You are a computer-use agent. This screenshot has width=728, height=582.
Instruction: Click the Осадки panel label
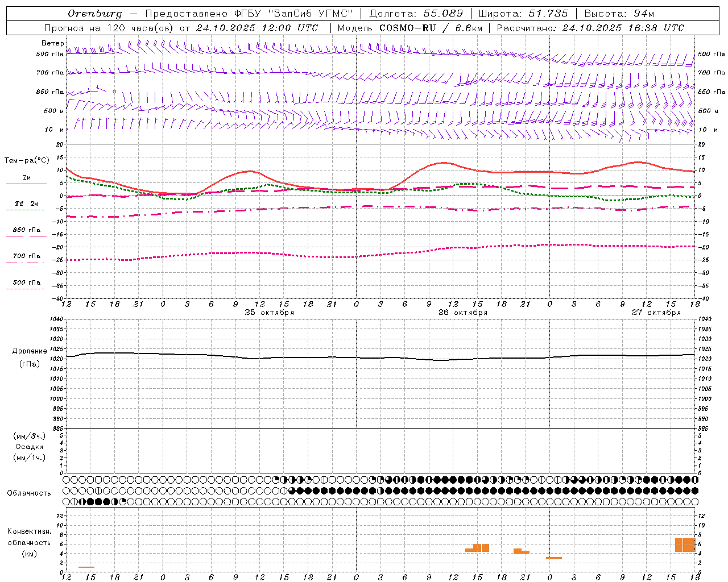click(x=30, y=447)
